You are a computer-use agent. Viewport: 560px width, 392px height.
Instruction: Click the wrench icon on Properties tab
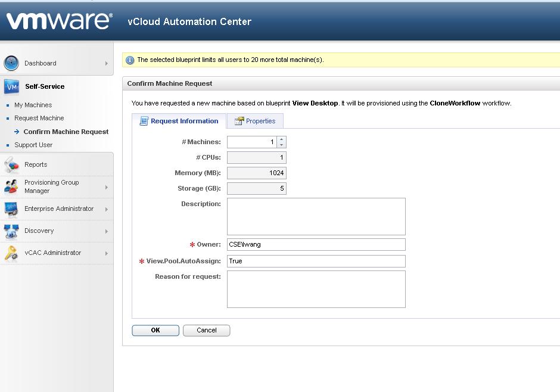[239, 121]
